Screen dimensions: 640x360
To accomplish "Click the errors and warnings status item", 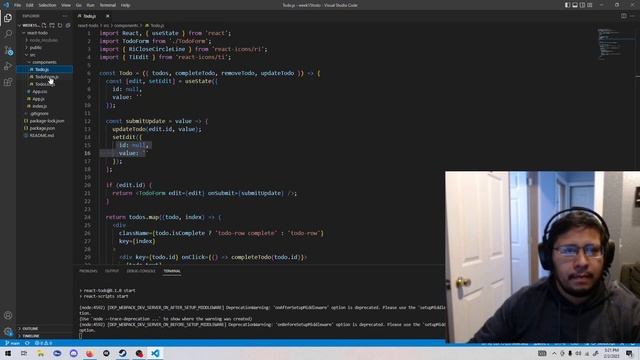I will pos(43,343).
